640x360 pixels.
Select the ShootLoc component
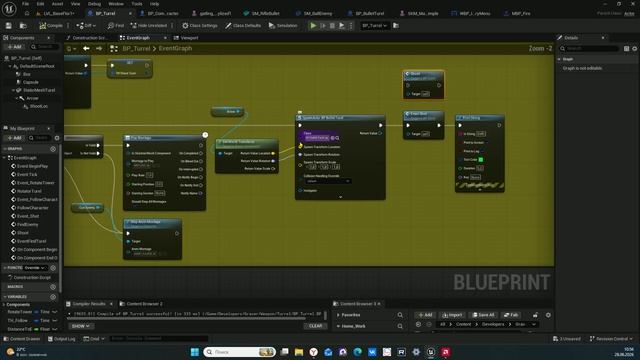(x=38, y=106)
